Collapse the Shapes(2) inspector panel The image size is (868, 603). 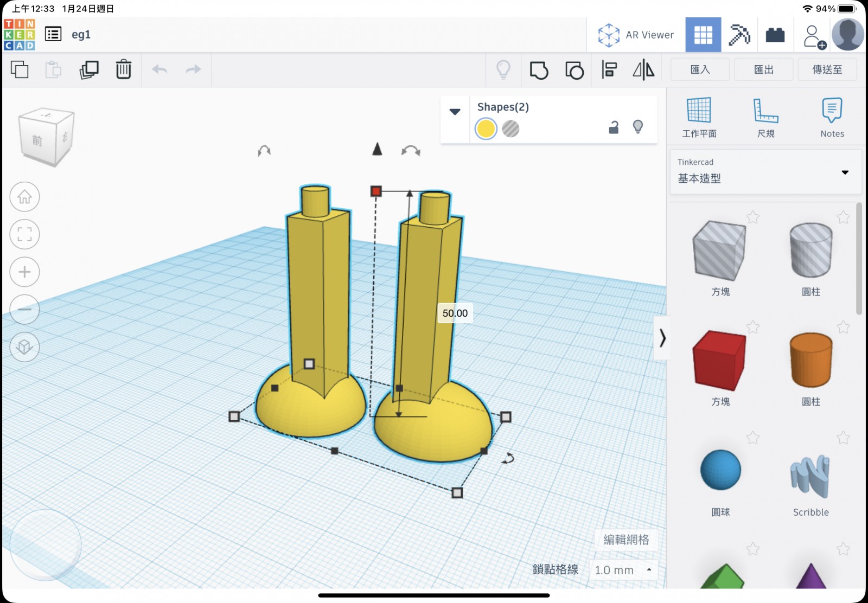[x=455, y=112]
